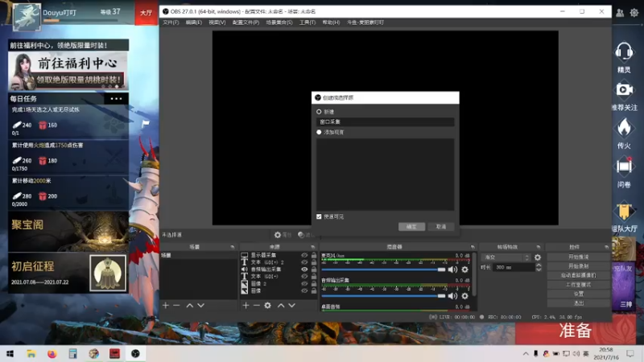The width and height of the screenshot is (644, 362).
Task: Open the 场景集合(S) menu
Action: pos(279,23)
